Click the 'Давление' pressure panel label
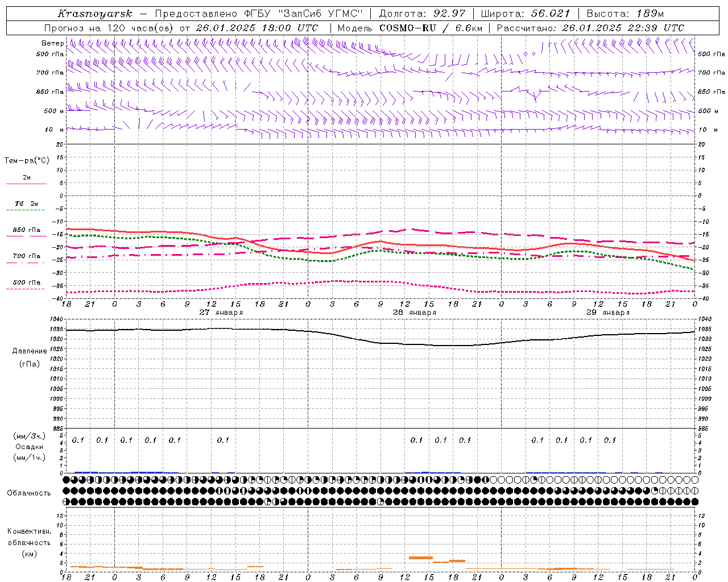Screen dimensions: 728x582 point(30,351)
